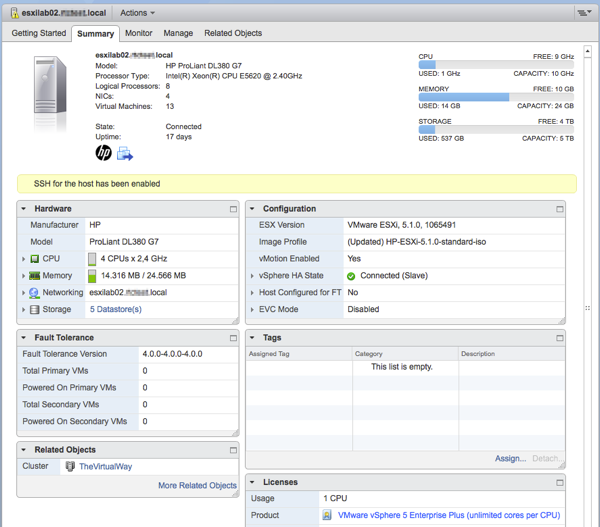Expand the vSphere HA State row

(x=252, y=276)
